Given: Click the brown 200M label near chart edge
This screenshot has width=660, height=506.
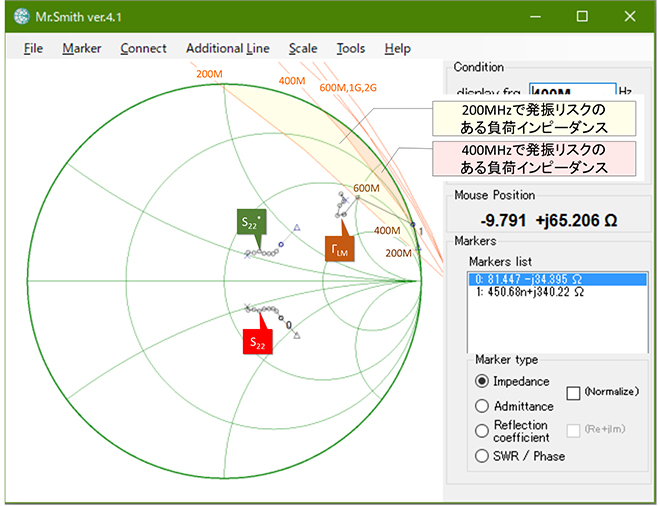Looking at the screenshot, I should [399, 253].
